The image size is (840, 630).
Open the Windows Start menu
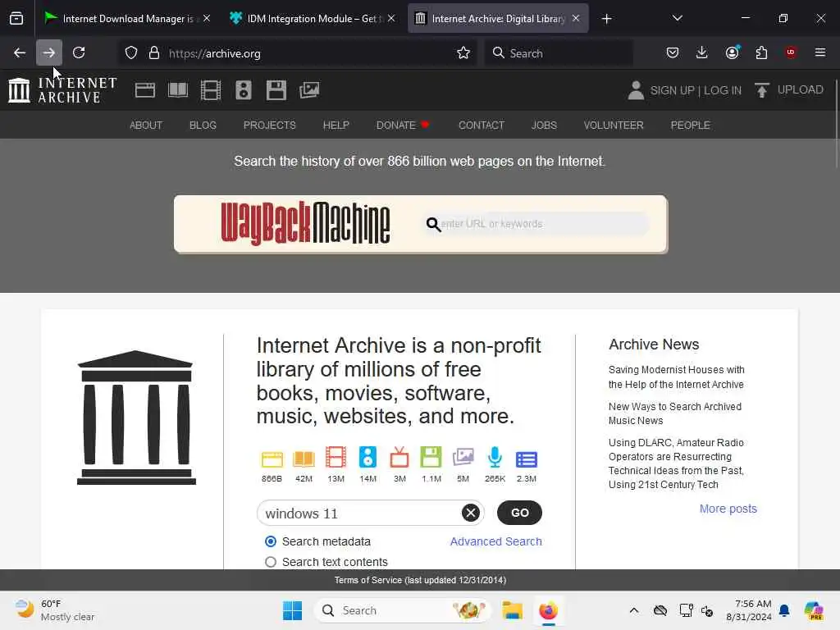[293, 610]
